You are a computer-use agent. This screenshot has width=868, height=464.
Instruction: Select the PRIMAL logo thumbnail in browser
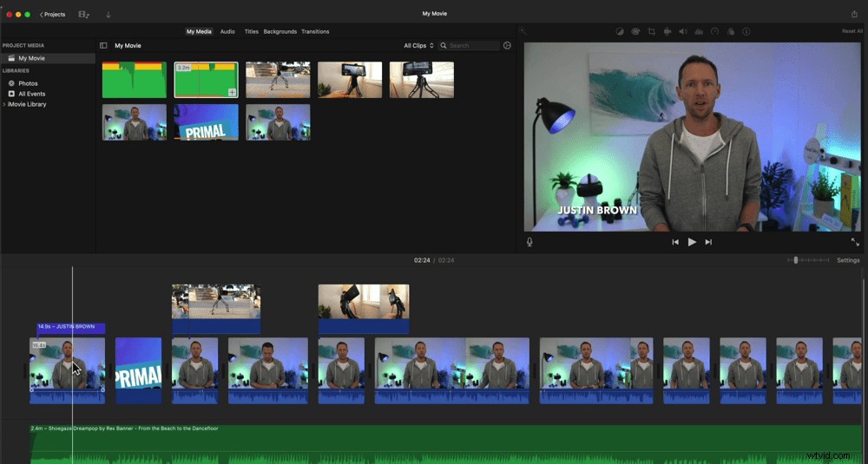[x=206, y=122]
